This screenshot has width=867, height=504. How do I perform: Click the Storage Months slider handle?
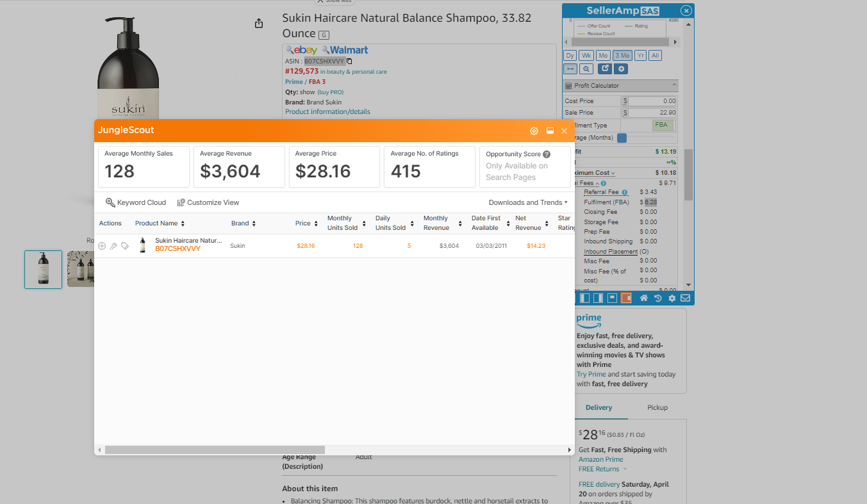pyautogui.click(x=622, y=138)
